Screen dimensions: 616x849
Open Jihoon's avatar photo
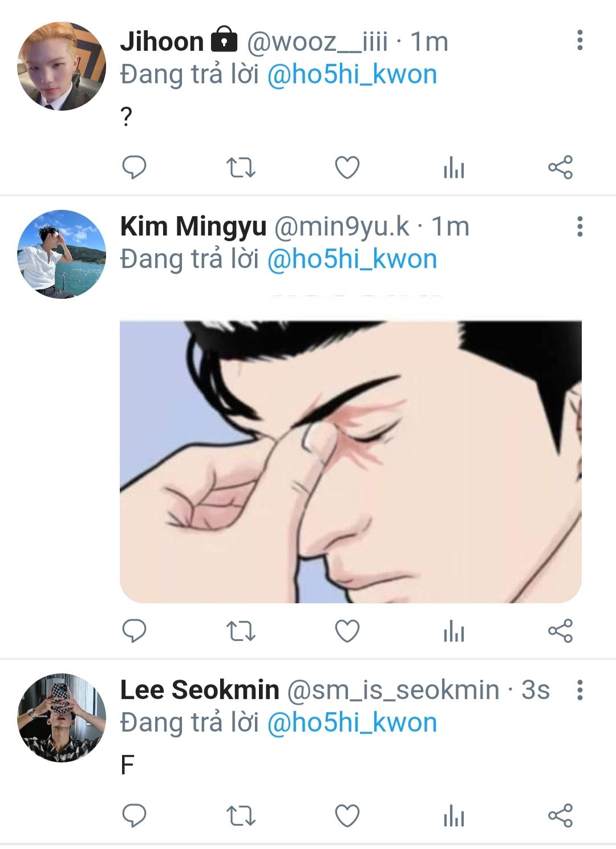click(x=62, y=66)
